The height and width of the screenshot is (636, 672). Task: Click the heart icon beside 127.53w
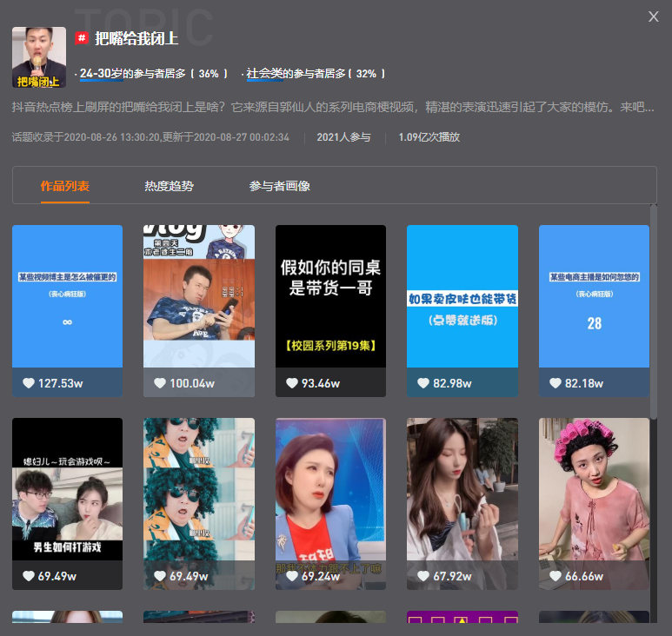(29, 383)
